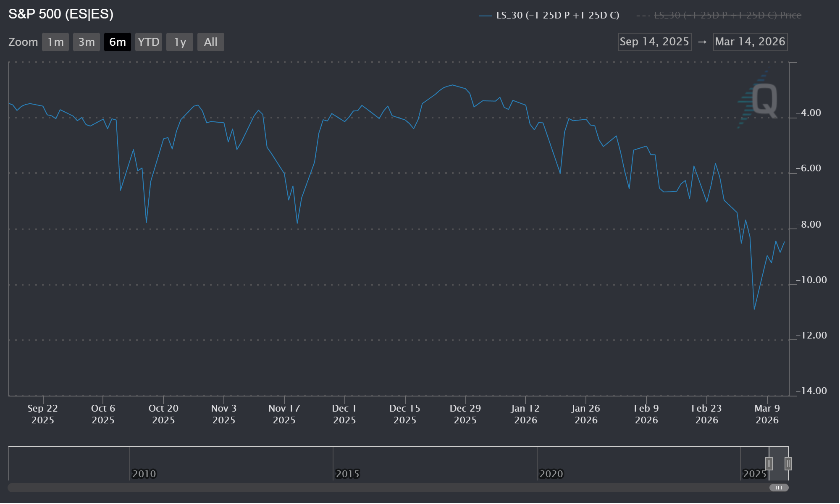Click the blue ES_30 legend line marker
Screen dimensions: 840x504
[x=486, y=16]
